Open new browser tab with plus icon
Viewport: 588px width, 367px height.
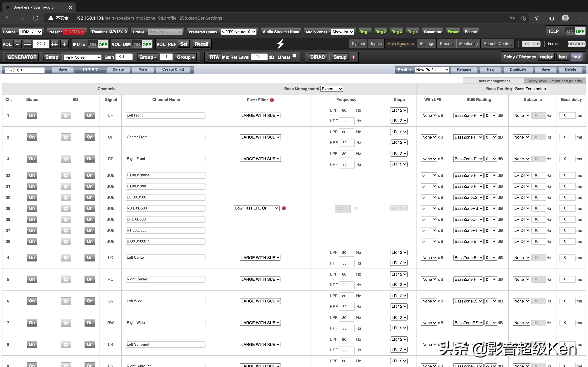[x=81, y=7]
